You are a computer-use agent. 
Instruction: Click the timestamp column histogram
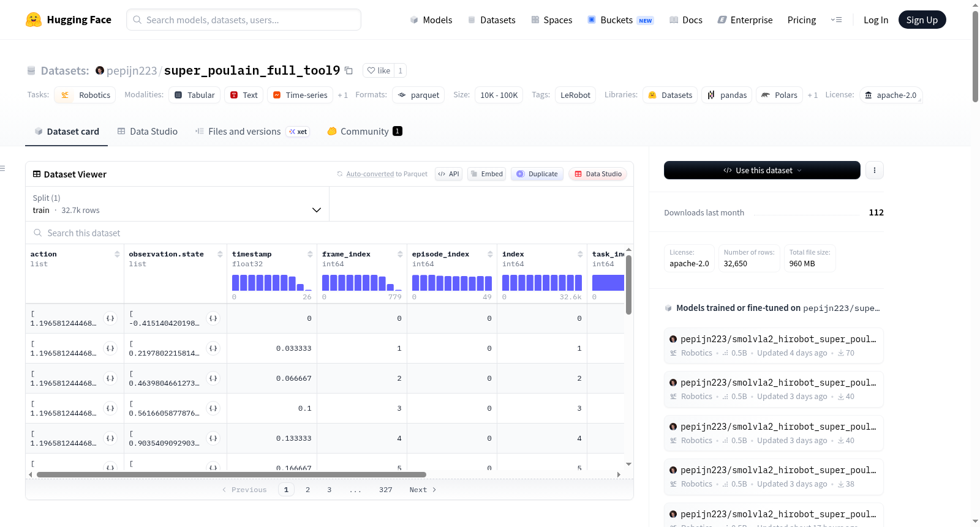272,283
